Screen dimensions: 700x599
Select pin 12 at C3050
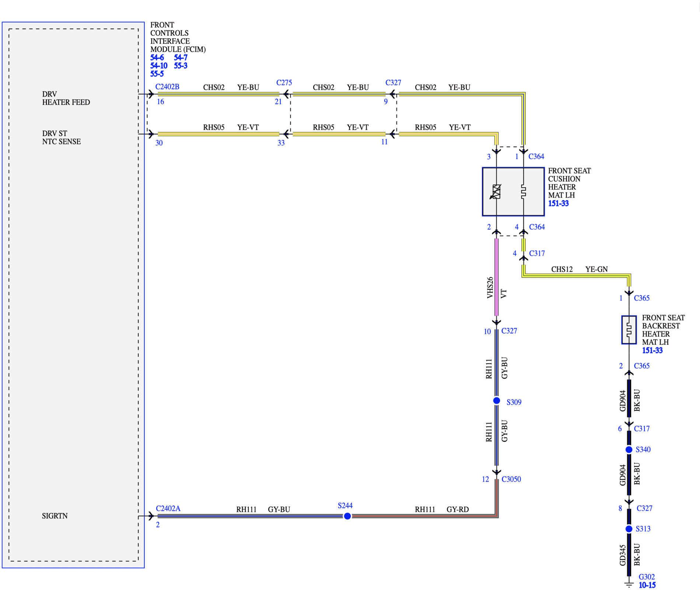[485, 479]
